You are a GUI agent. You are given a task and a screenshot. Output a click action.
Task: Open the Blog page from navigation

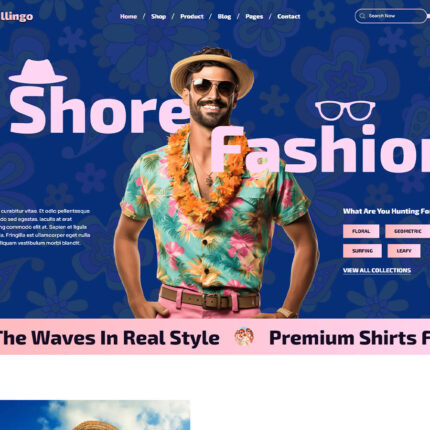click(x=224, y=16)
